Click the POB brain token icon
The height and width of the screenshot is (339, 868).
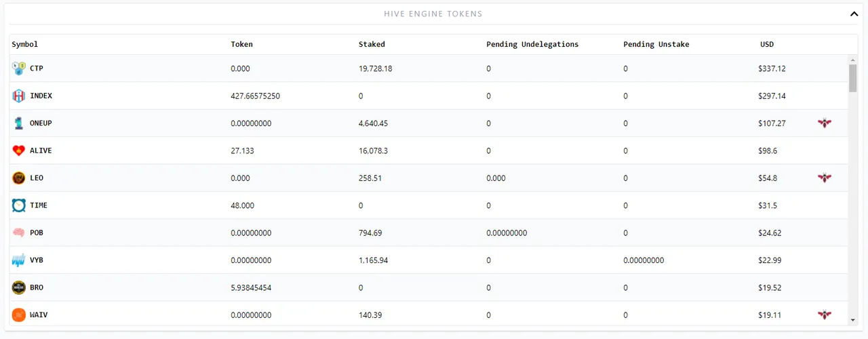[19, 233]
